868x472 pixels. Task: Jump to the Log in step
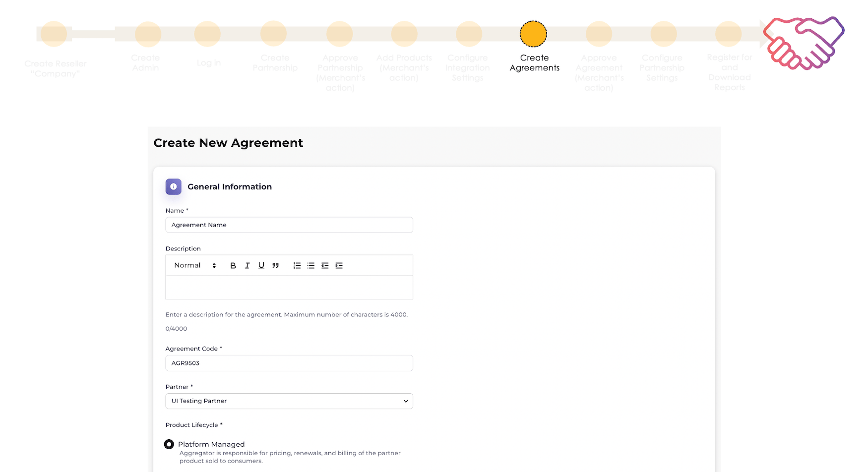click(207, 34)
